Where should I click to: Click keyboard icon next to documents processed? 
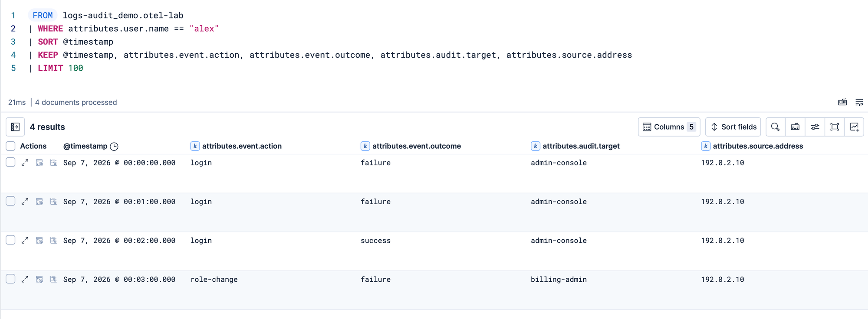tap(842, 102)
